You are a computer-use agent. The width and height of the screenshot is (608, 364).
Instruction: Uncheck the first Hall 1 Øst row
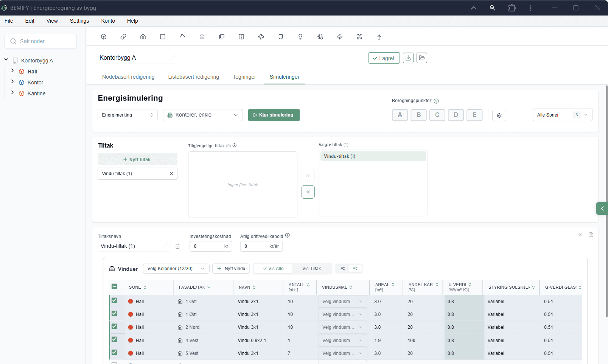point(114,300)
